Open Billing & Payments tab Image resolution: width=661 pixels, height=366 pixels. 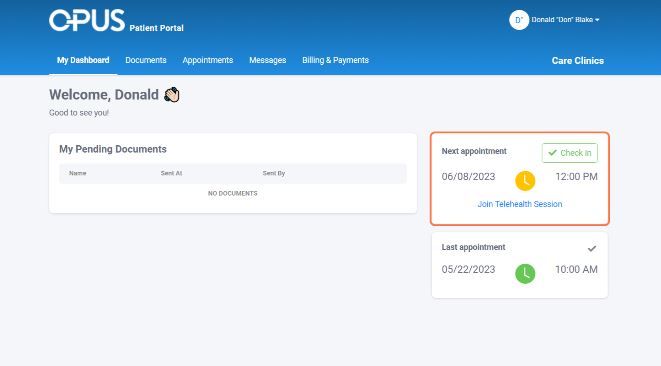coord(336,60)
